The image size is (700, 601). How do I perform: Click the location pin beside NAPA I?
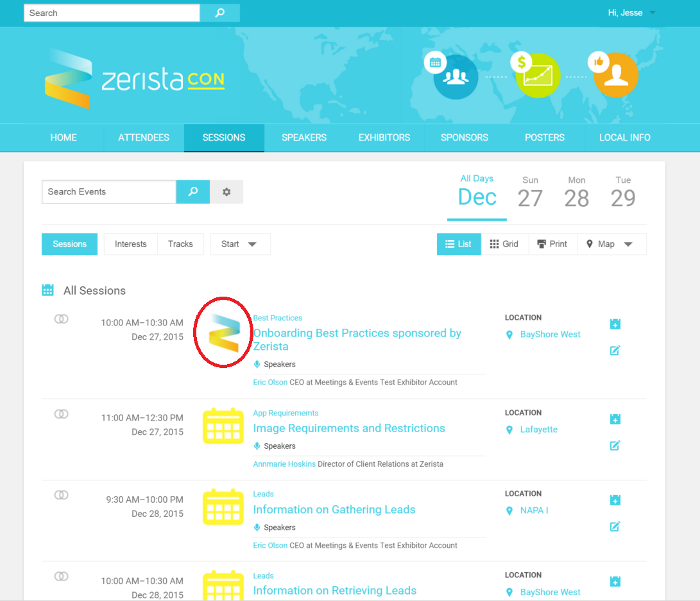tap(509, 510)
